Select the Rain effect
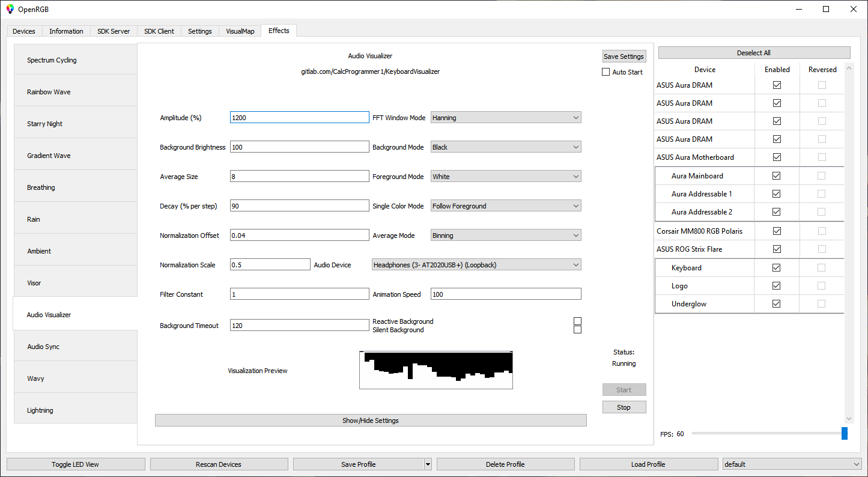 coord(76,219)
